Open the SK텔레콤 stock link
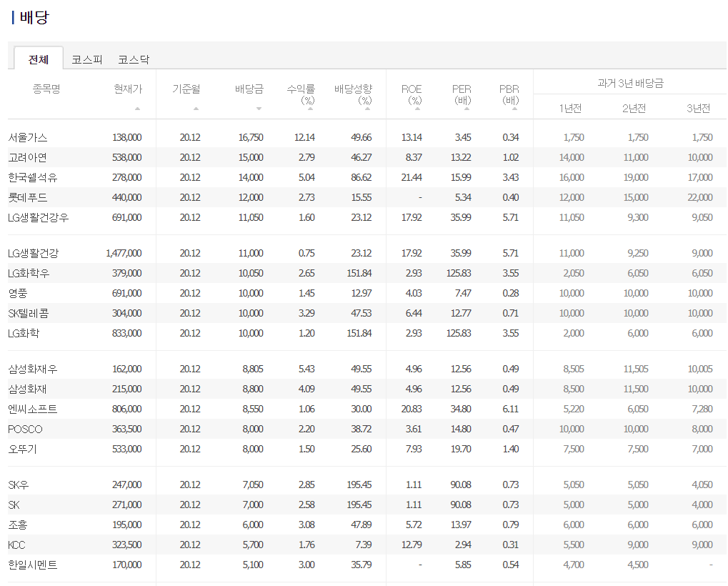728x586 pixels. (29, 313)
